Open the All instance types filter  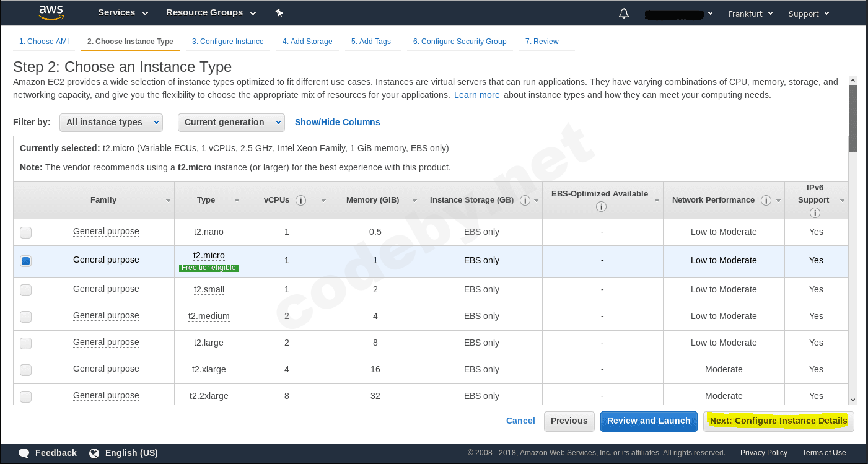[x=111, y=122]
